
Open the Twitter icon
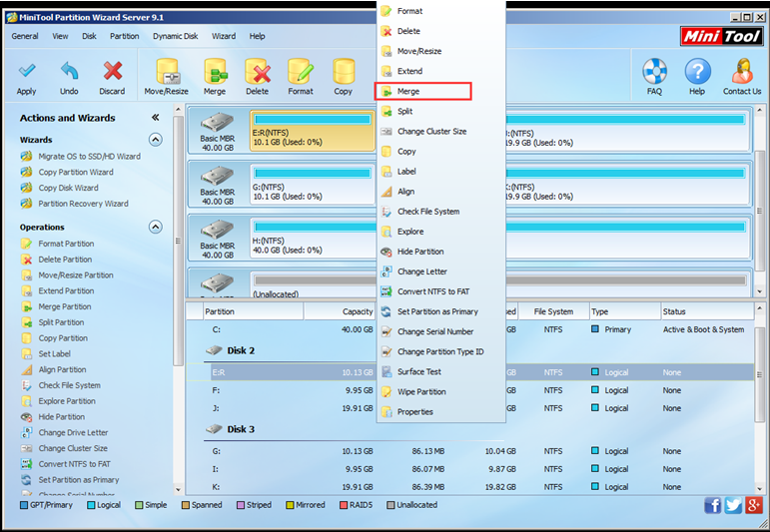click(x=733, y=505)
